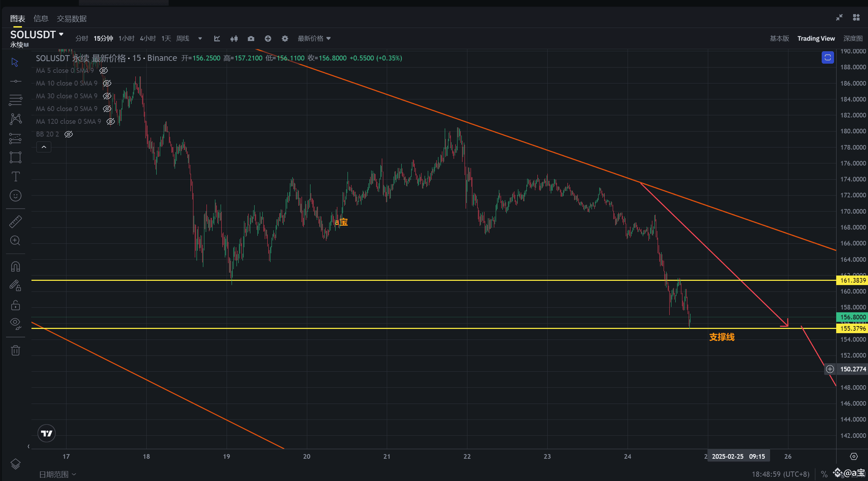Select the 1小时 interval
Screen dimensions: 868x481
127,39
